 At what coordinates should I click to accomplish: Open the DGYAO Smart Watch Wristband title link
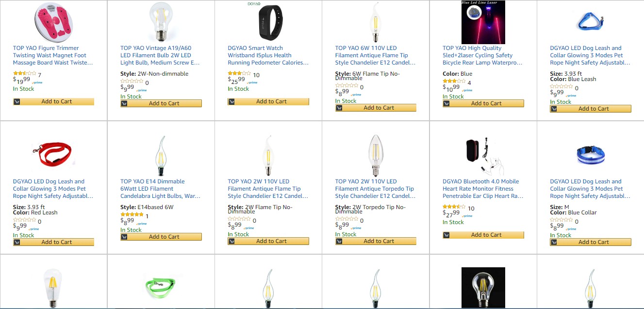click(x=268, y=55)
